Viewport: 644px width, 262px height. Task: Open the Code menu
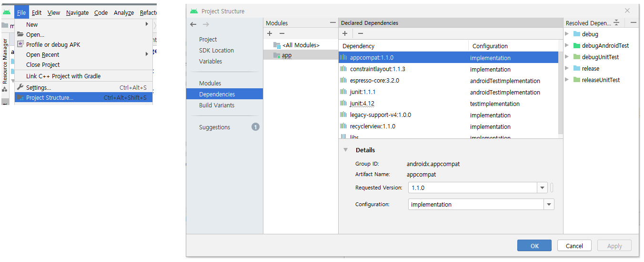click(x=101, y=12)
